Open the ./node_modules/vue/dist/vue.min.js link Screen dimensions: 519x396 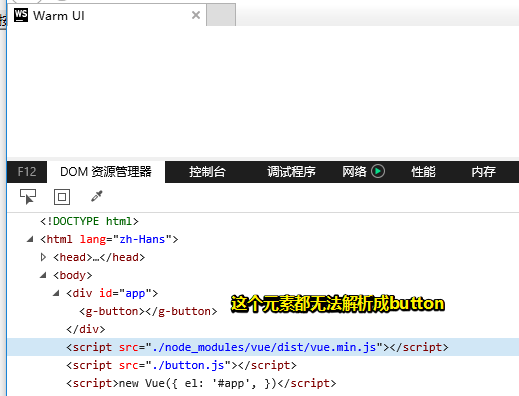264,347
